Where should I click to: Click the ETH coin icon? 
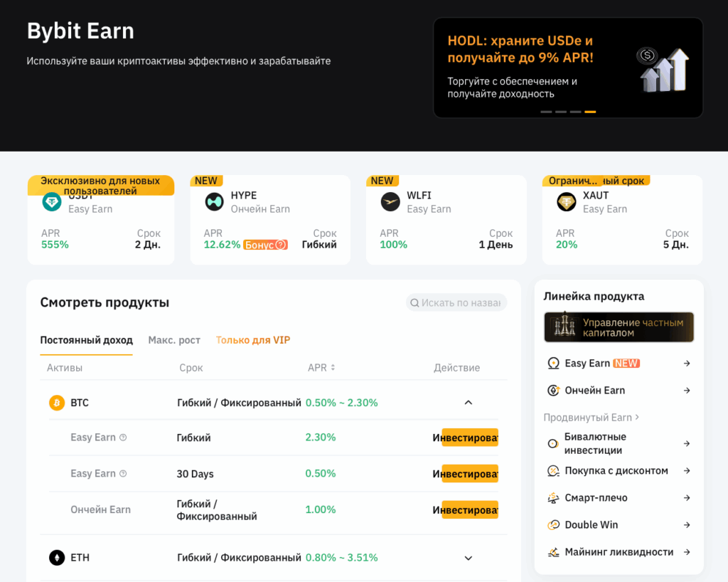coord(57,558)
